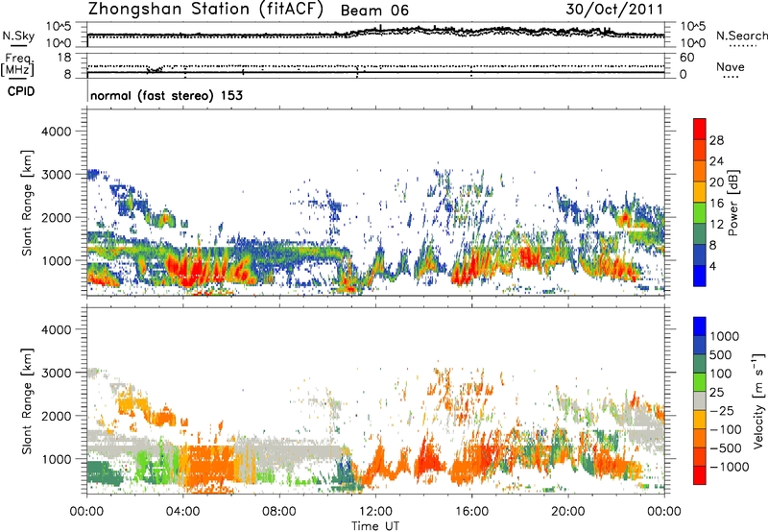Click the Time UT axis title
The image size is (768, 532).
pos(375,526)
